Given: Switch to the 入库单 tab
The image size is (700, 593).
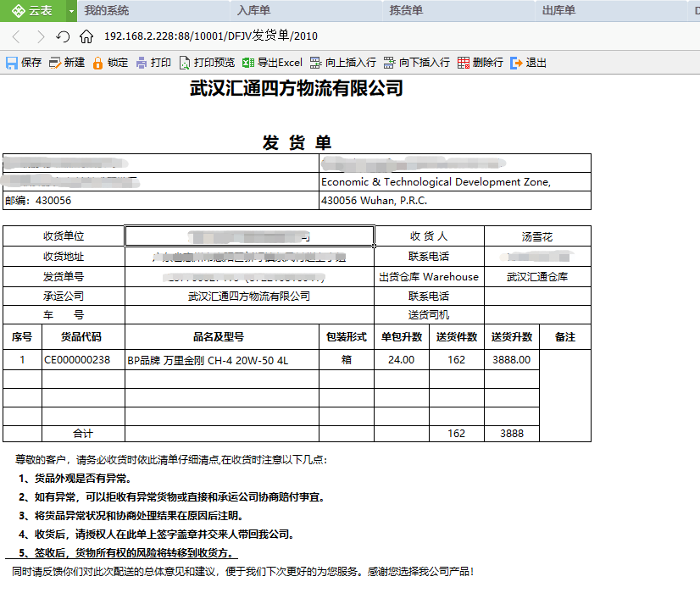Looking at the screenshot, I should [x=306, y=11].
